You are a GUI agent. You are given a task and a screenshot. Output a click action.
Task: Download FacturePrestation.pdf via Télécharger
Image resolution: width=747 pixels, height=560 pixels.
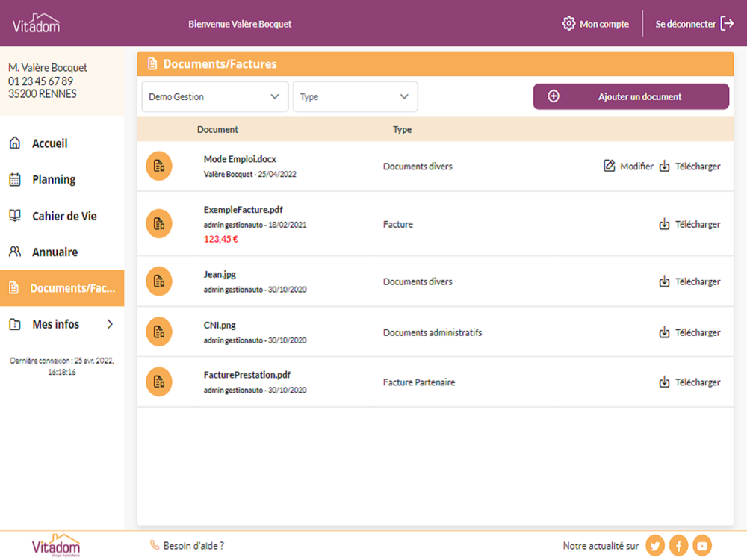click(690, 382)
